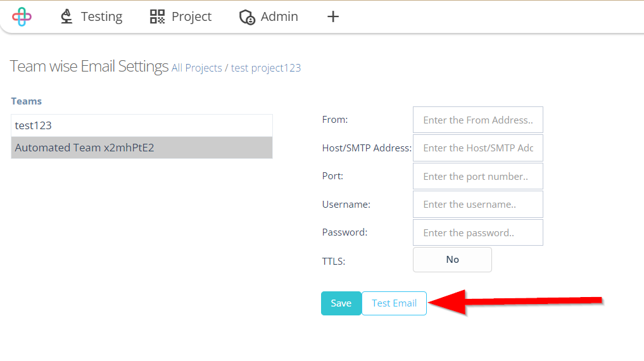The height and width of the screenshot is (361, 644).
Task: Follow the All Projects breadcrumb link
Action: click(197, 68)
